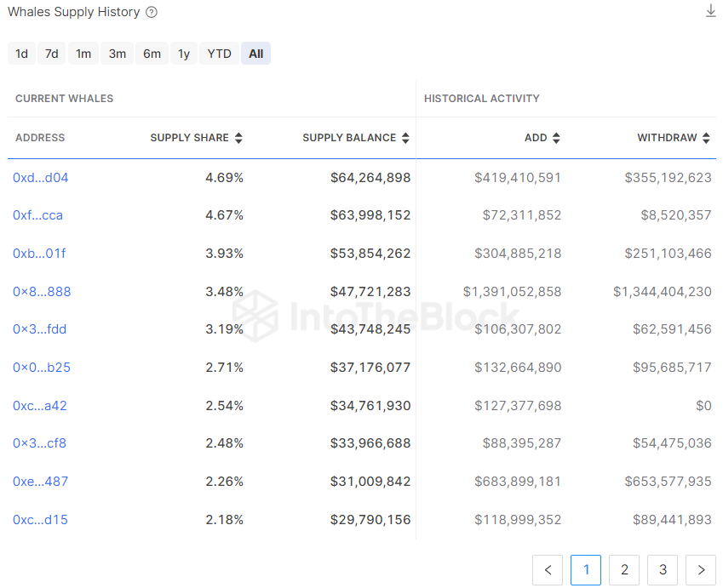Open whale address 0xd...d04
The width and height of the screenshot is (723, 588).
[x=40, y=178]
